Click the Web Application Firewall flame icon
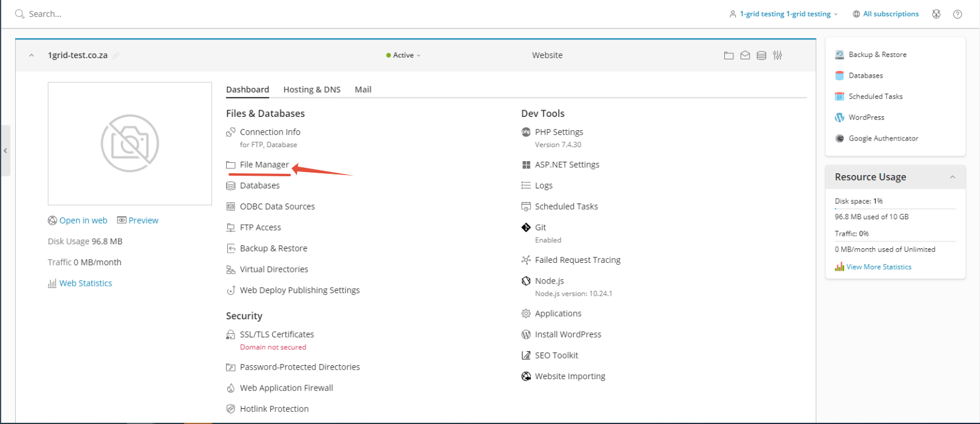The image size is (980, 424). [231, 388]
